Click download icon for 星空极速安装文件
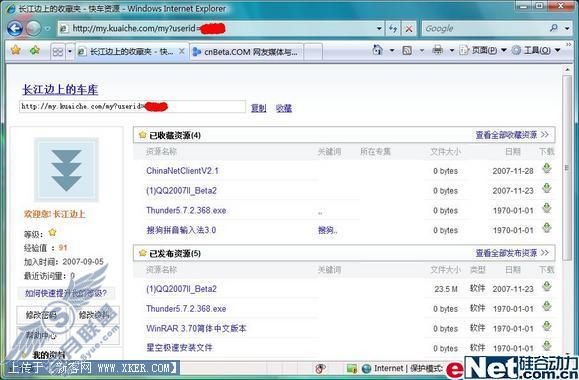This screenshot has width=579, height=380. click(547, 346)
